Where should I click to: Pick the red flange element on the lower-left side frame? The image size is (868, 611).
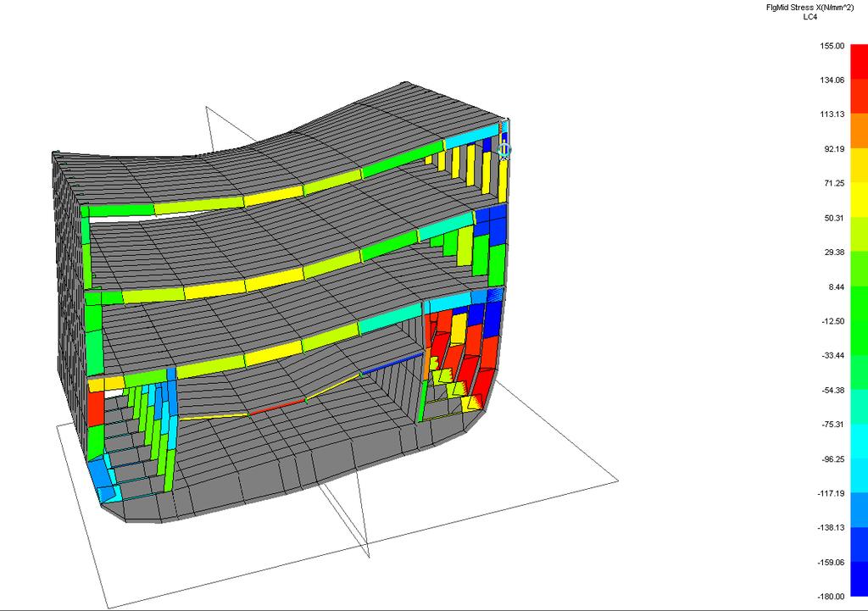tap(96, 408)
